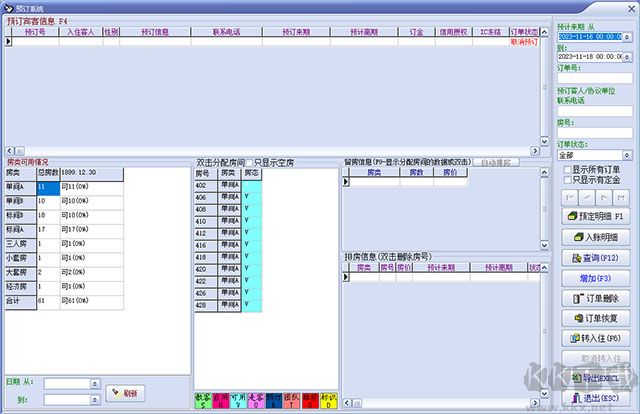Screen dimensions: 640x414
Task: Click 订单恢复 to restore order
Action: point(597,318)
